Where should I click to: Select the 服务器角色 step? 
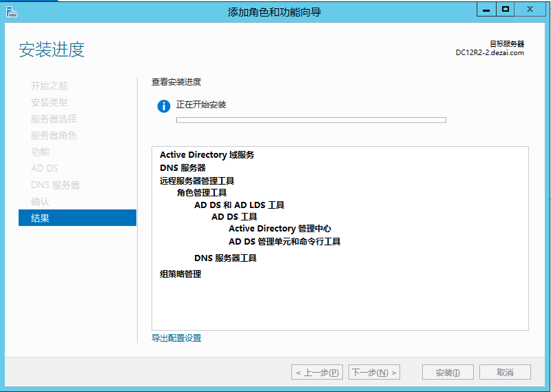click(x=54, y=136)
